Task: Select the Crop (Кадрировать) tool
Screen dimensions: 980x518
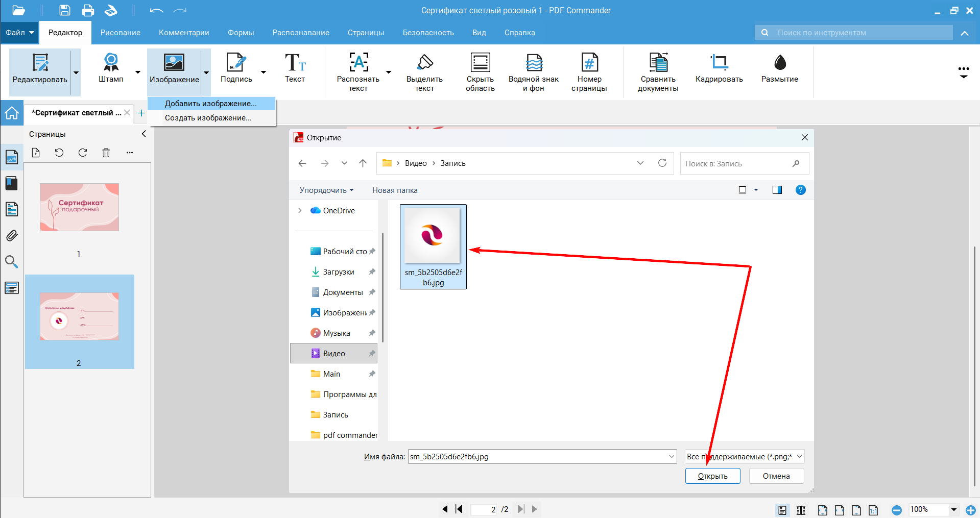Action: [719, 63]
